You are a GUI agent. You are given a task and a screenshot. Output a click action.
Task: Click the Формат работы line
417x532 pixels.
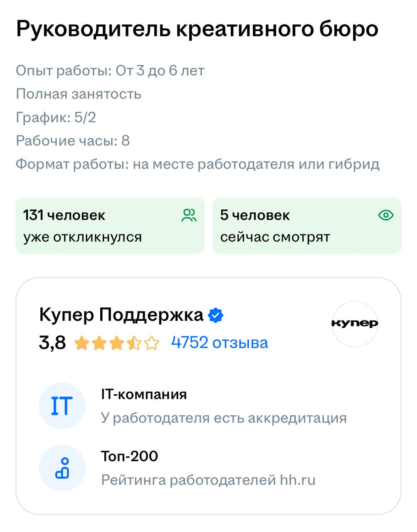pyautogui.click(x=197, y=164)
